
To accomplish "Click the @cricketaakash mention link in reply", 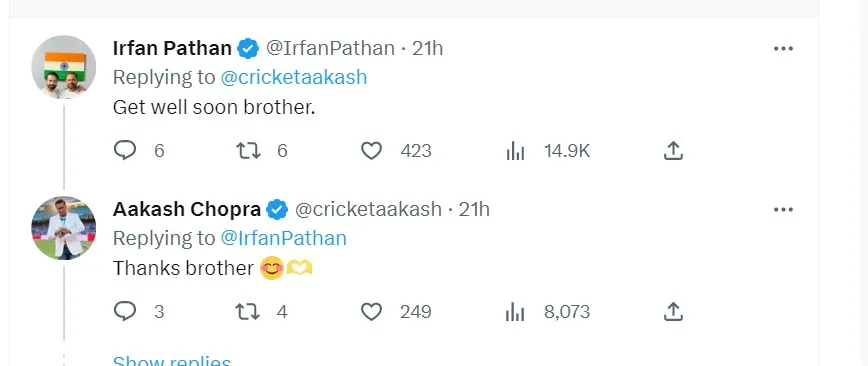I will [x=294, y=77].
